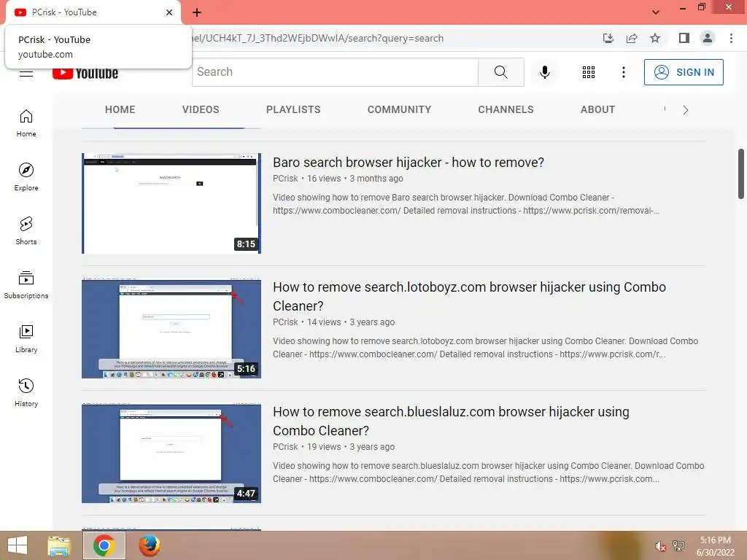The width and height of the screenshot is (747, 560).
Task: Open Baro search browser hijacker video title
Action: click(409, 163)
